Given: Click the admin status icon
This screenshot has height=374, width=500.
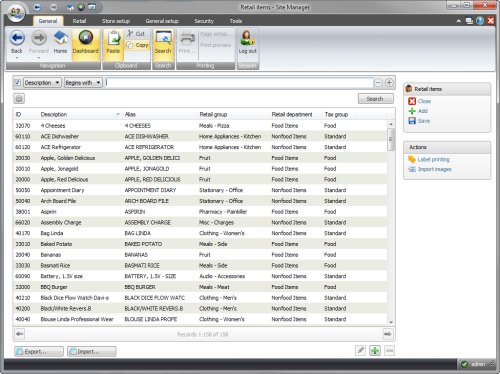Looking at the screenshot, I should 464,364.
